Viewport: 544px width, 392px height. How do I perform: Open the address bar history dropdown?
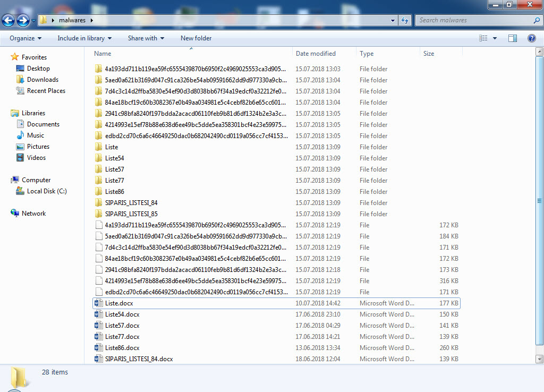coord(393,20)
